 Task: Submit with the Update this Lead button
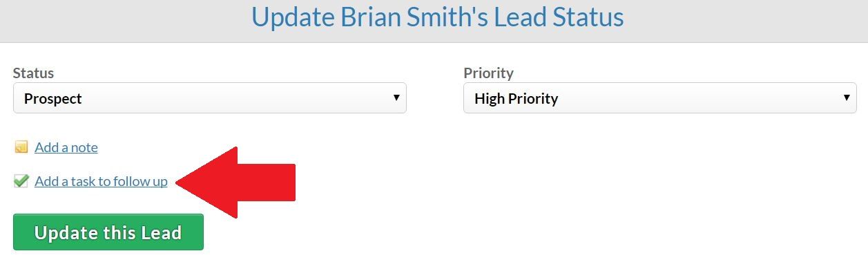(x=108, y=232)
